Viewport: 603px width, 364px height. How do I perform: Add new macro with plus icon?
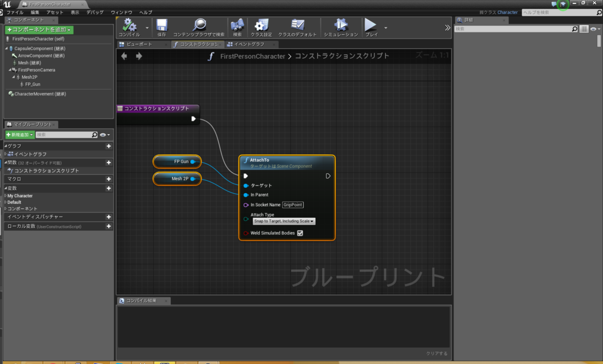coord(108,179)
